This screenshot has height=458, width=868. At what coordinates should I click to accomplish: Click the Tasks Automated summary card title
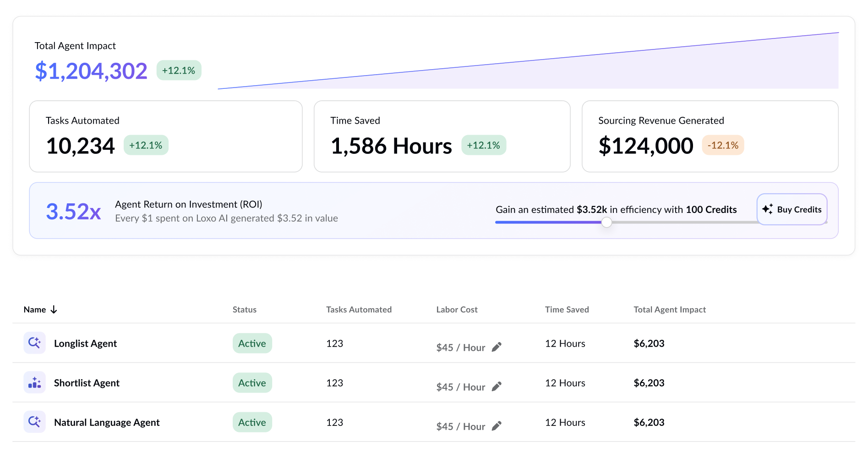point(82,120)
